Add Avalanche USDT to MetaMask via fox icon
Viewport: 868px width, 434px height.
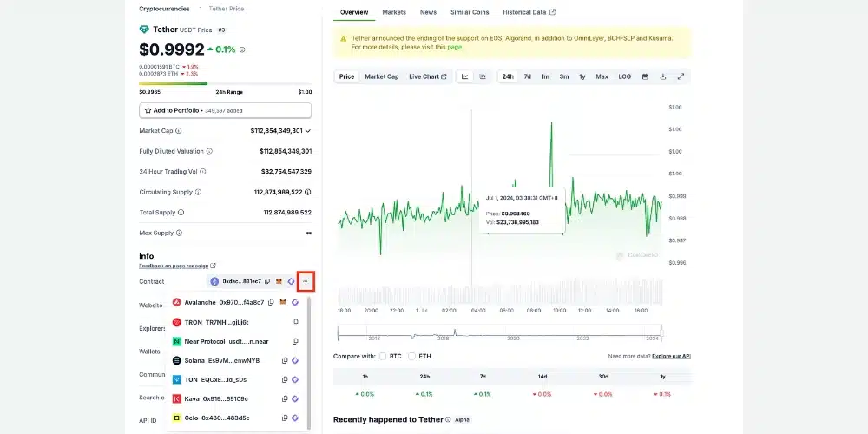[x=283, y=302]
